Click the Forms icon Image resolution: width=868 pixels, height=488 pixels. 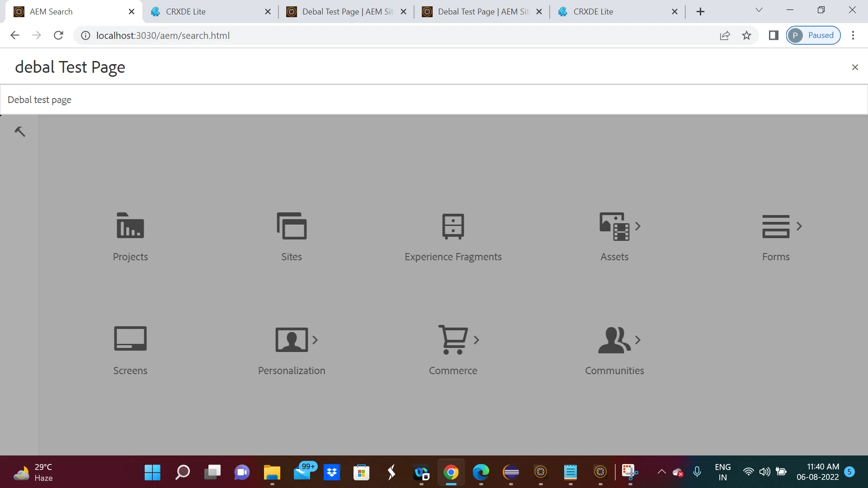[x=776, y=226]
